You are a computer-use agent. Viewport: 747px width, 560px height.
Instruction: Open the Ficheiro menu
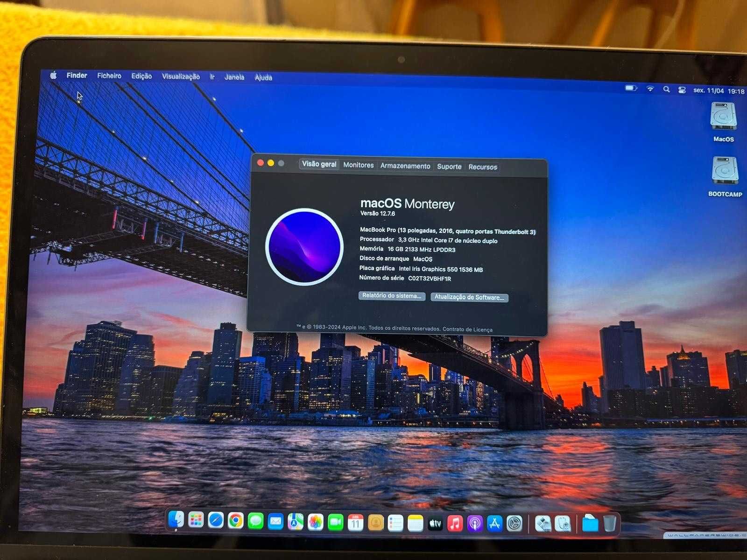[109, 76]
